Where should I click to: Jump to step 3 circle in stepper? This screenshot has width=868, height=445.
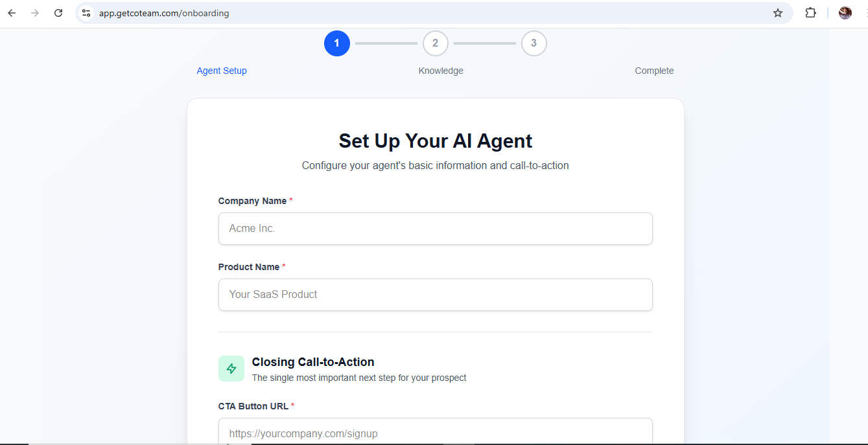coord(534,43)
